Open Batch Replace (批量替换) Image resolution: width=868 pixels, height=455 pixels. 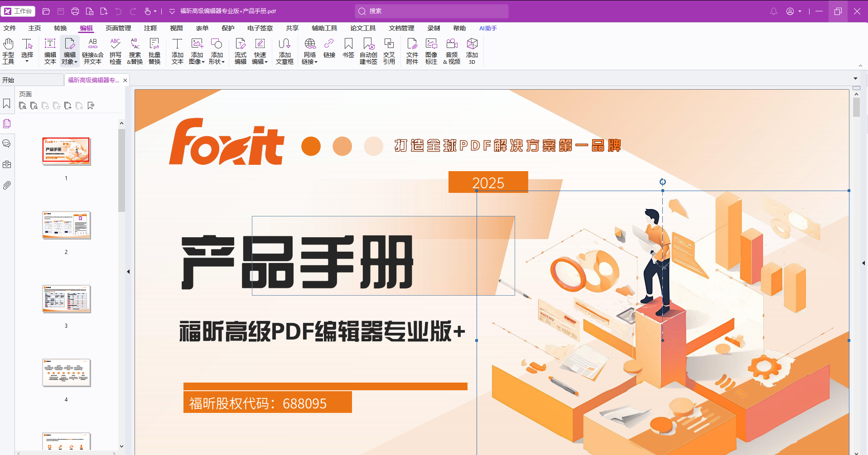[x=154, y=51]
